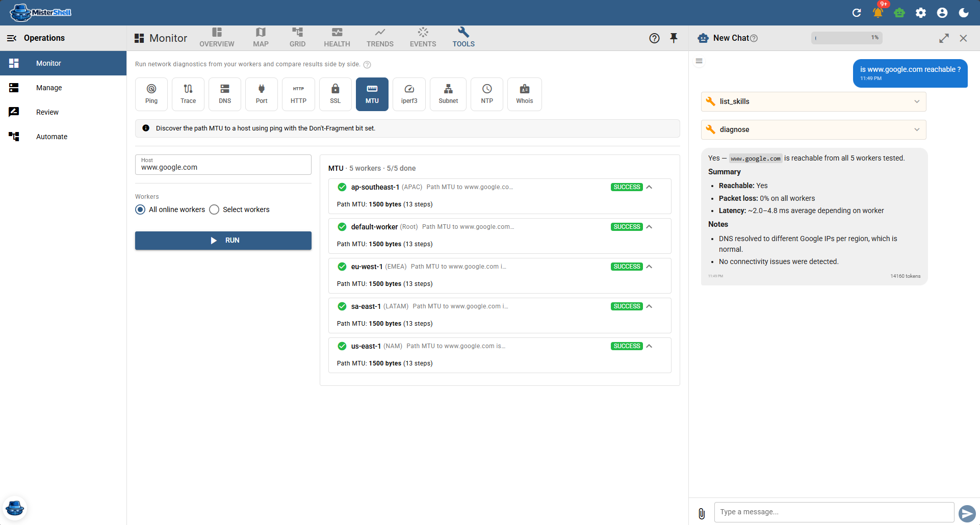Open the Subnet calculator tool
Image resolution: width=980 pixels, height=525 pixels.
point(448,94)
